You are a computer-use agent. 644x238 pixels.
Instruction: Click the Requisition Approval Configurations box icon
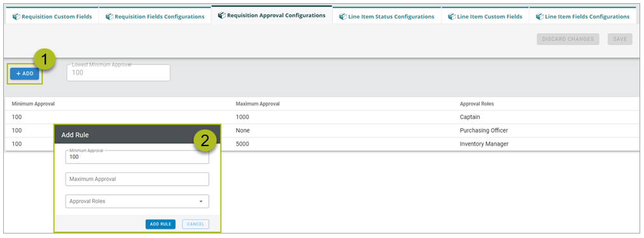(222, 15)
